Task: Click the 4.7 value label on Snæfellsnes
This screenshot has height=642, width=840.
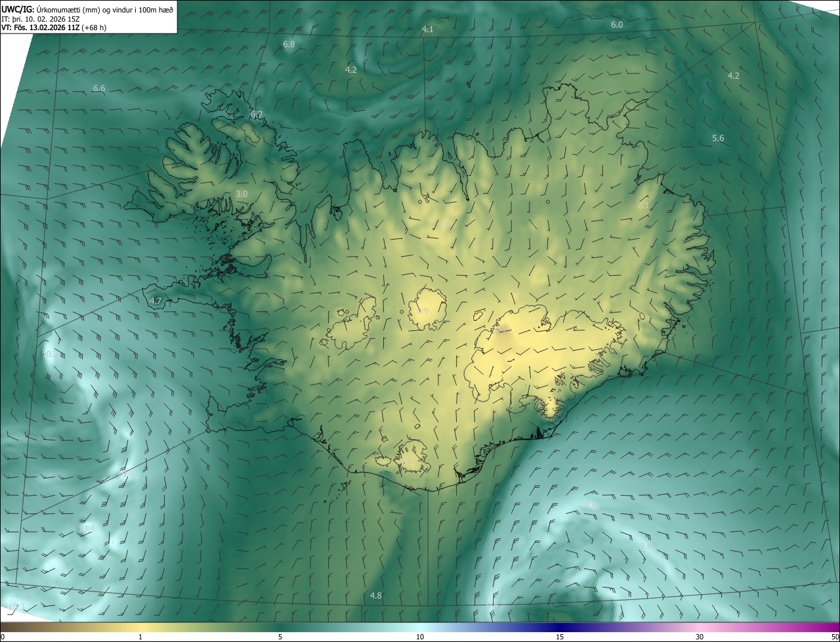Action: click(156, 301)
